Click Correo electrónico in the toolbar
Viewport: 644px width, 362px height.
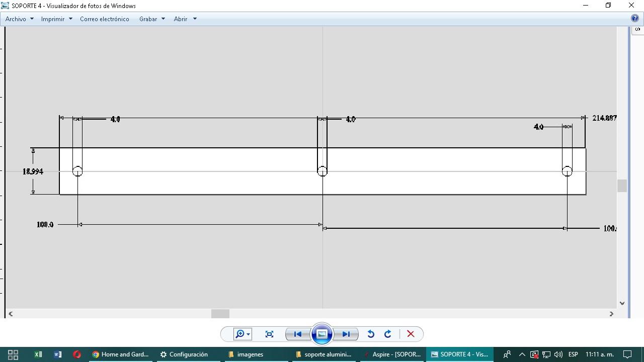(105, 19)
